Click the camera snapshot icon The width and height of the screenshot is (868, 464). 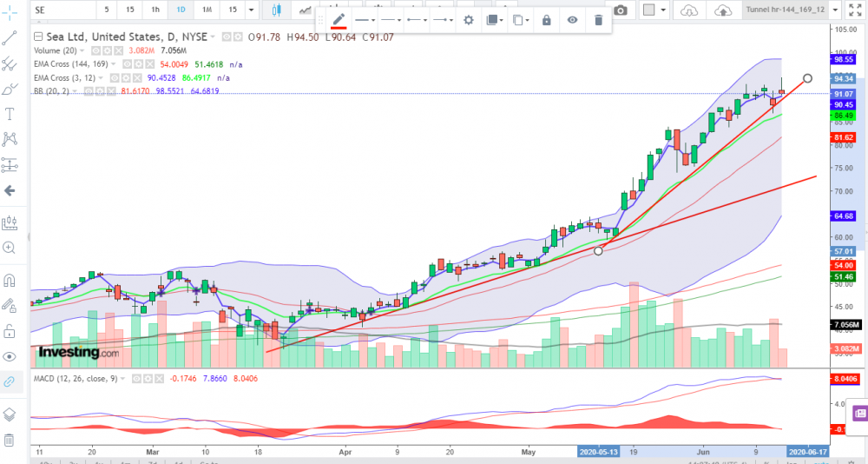tap(621, 10)
